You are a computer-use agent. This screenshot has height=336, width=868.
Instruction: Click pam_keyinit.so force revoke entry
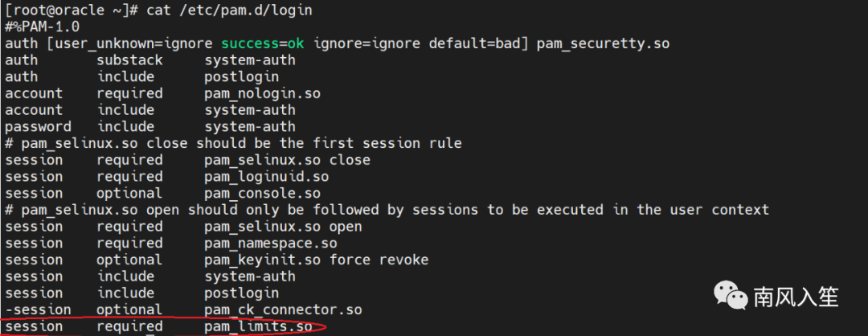[317, 260]
